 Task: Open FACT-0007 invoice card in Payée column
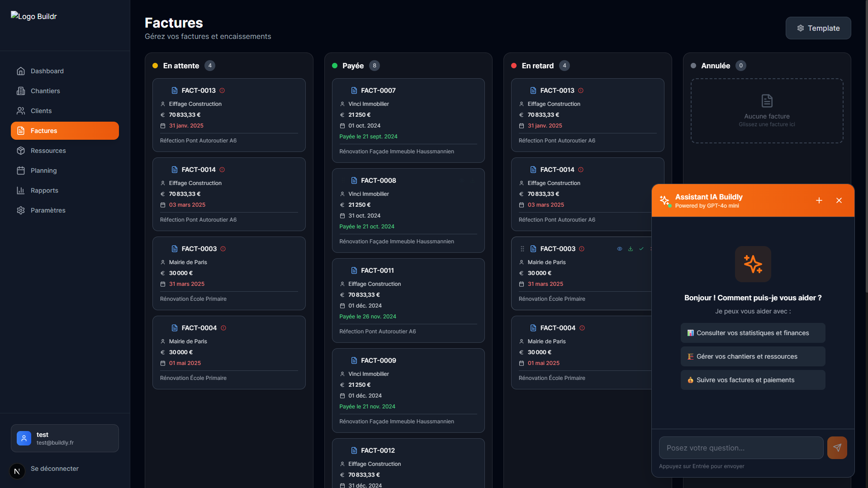coord(408,120)
